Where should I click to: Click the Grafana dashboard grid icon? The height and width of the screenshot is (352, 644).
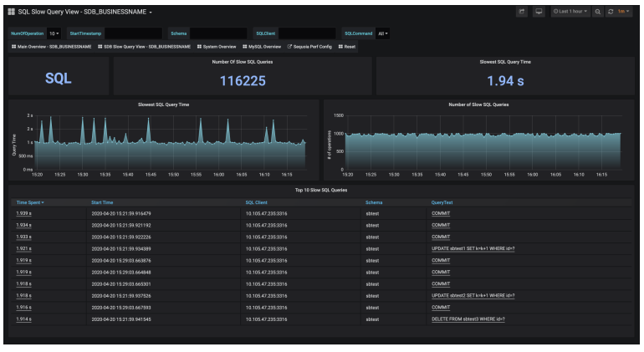click(12, 13)
